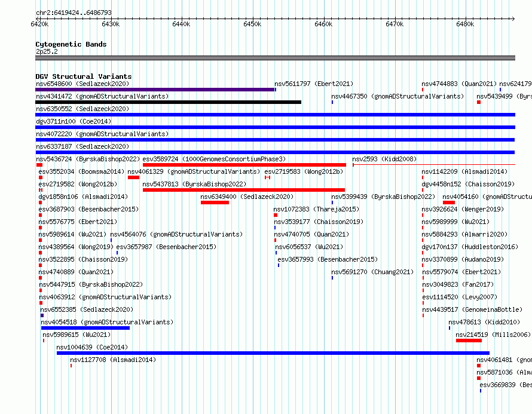Open nsv5436724 (ByrskaBishop2022) variant
Screen dimensions: 532x414
click(88, 159)
